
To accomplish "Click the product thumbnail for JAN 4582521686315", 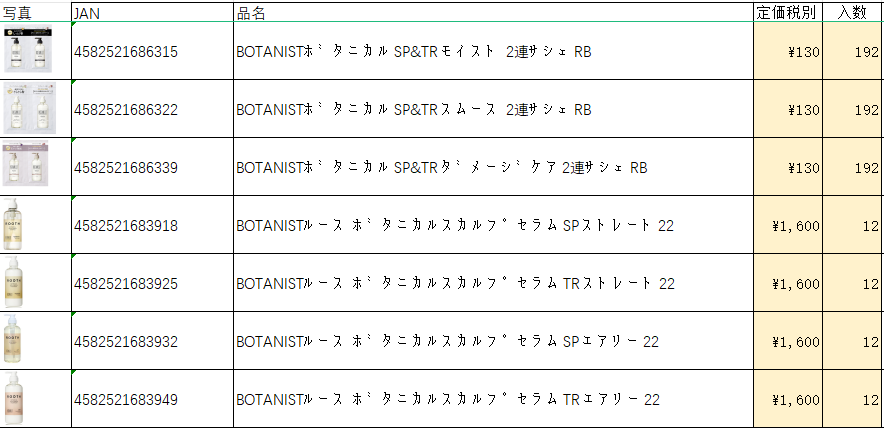I will coord(28,52).
